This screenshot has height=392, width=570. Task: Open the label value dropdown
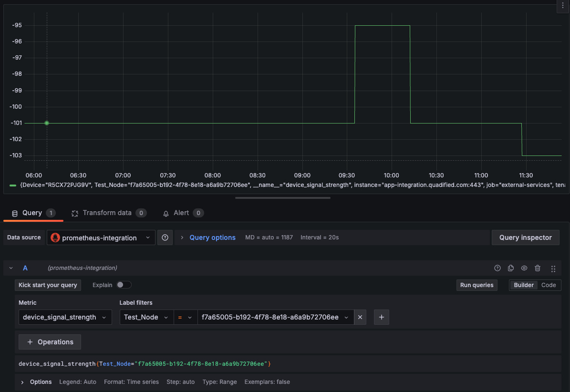pyautogui.click(x=276, y=317)
